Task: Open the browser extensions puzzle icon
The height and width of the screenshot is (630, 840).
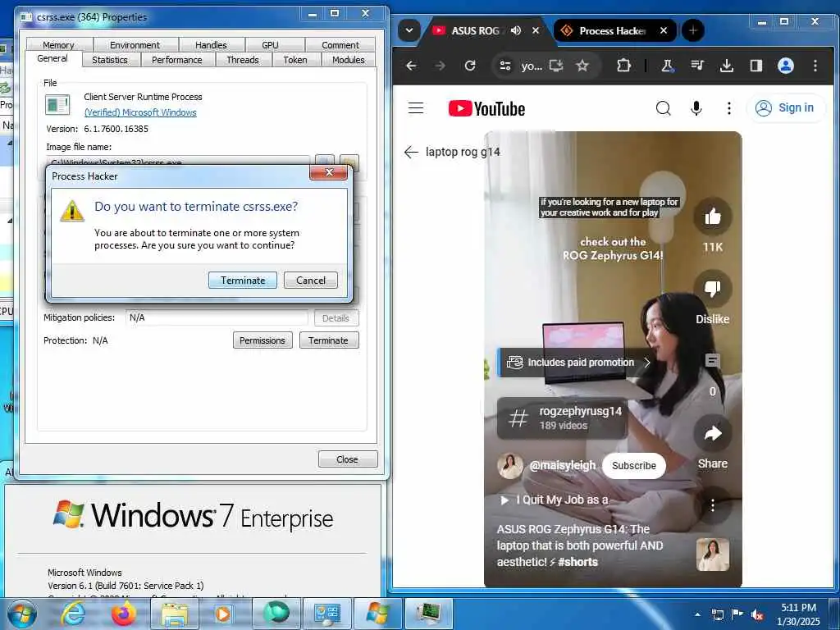Action: pyautogui.click(x=623, y=66)
